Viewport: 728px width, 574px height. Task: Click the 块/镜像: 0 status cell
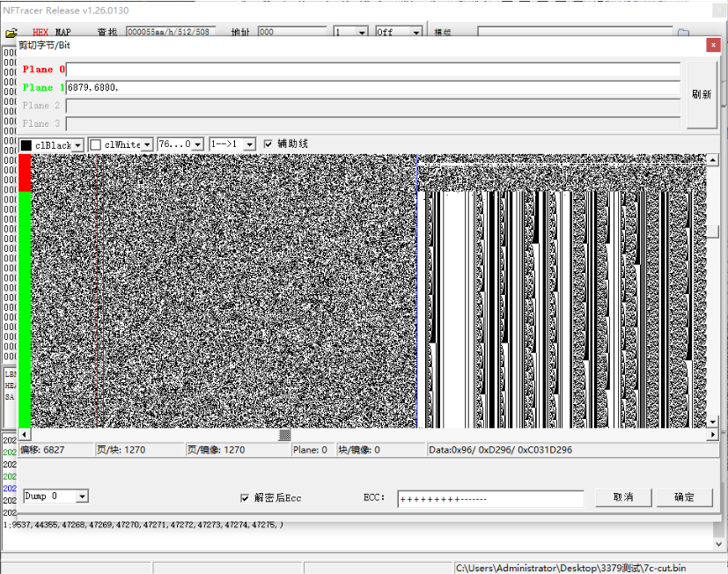coord(380,450)
